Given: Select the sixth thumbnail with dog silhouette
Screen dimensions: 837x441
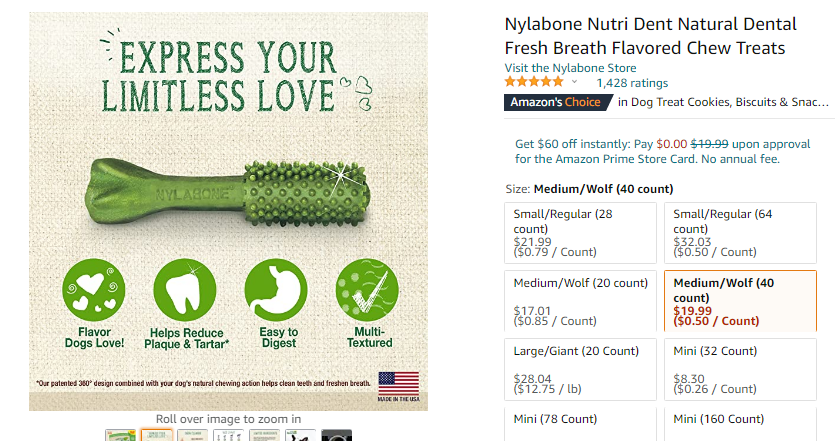Looking at the screenshot, I should (x=299, y=436).
